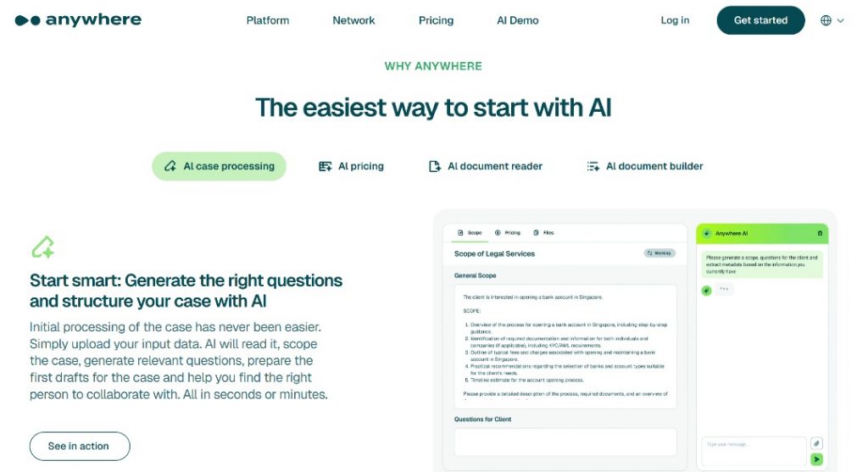Switch to the AI pricing tab
868x472 pixels.
point(351,166)
